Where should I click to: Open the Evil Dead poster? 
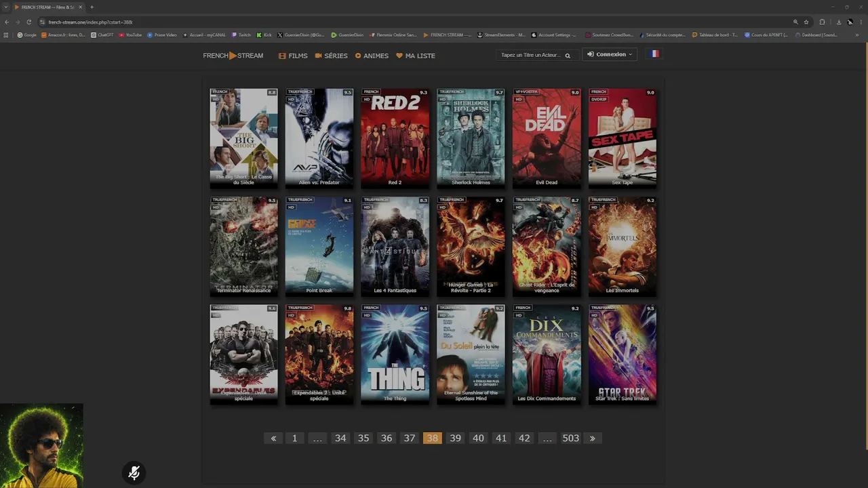pos(547,138)
